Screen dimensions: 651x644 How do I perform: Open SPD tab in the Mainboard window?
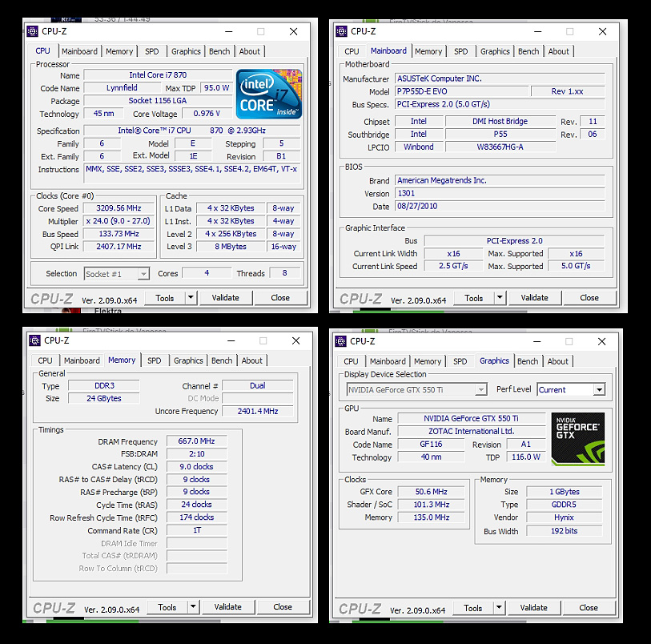click(x=461, y=51)
